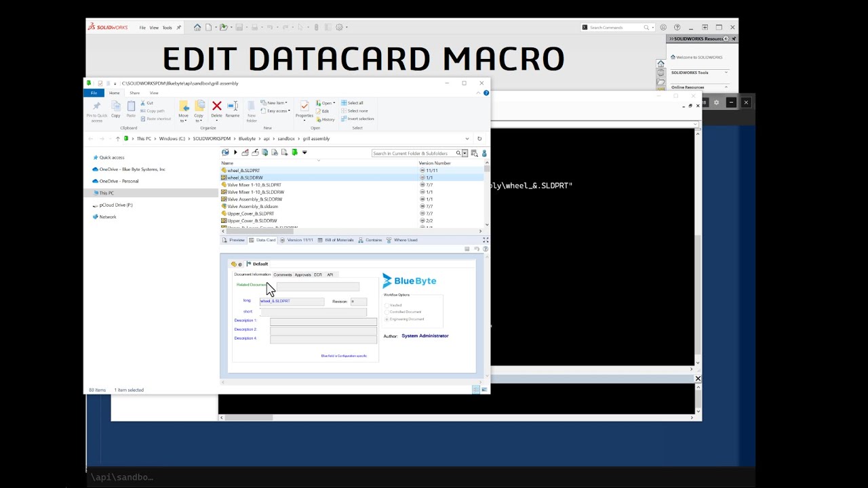The image size is (868, 488).
Task: Click the Explorer refresh icon
Action: 479,138
